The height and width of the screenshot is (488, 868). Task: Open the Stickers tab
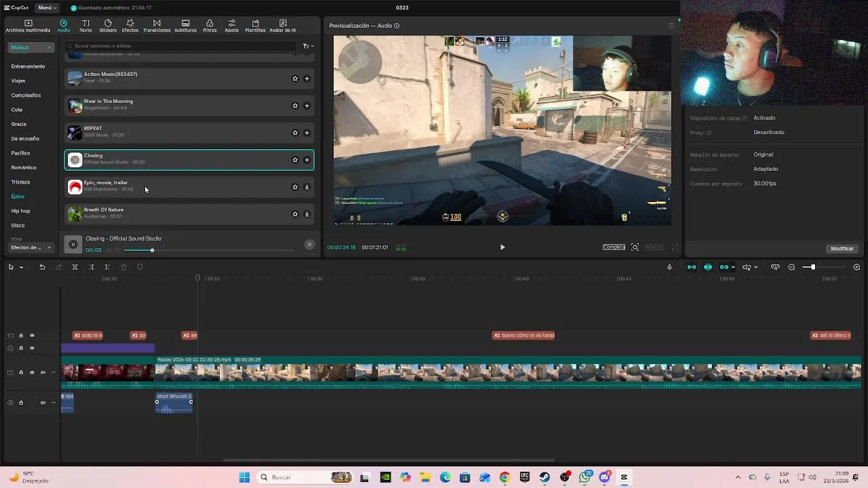point(108,26)
